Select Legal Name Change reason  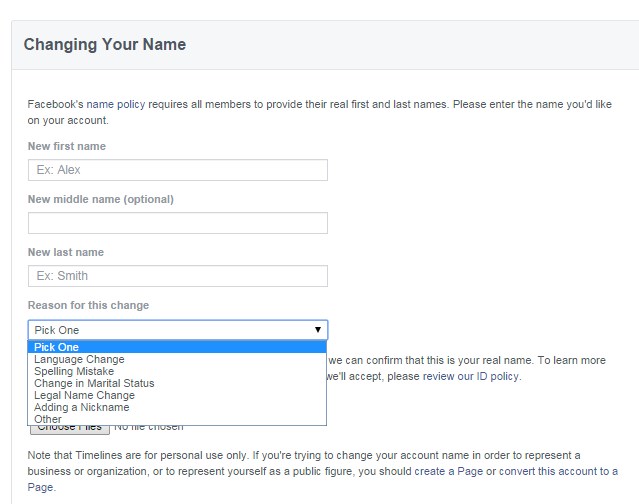click(x=84, y=395)
